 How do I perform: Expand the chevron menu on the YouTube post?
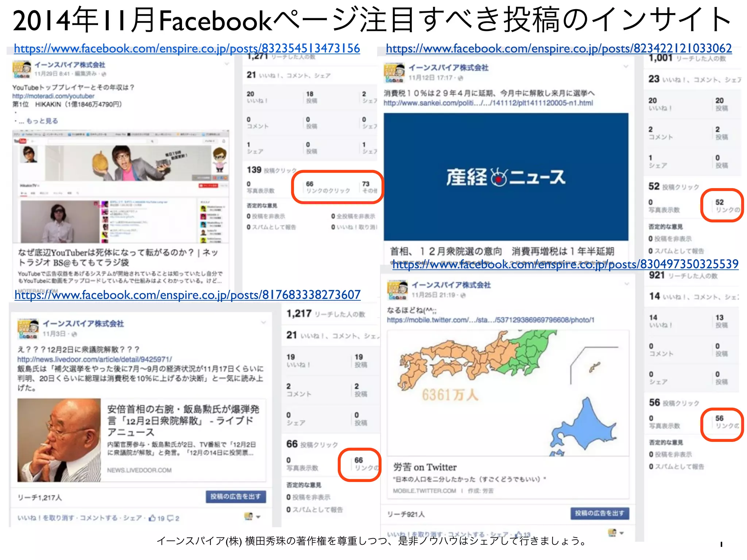[227, 64]
